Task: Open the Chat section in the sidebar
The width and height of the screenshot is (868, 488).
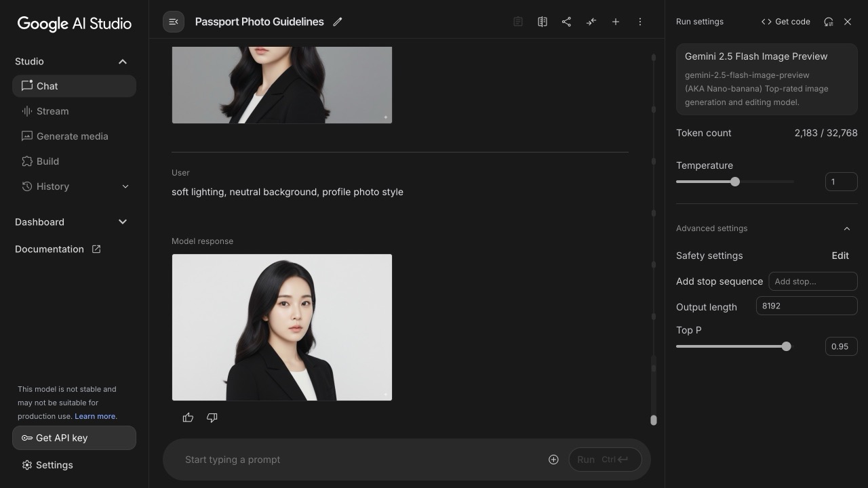Action: (74, 86)
